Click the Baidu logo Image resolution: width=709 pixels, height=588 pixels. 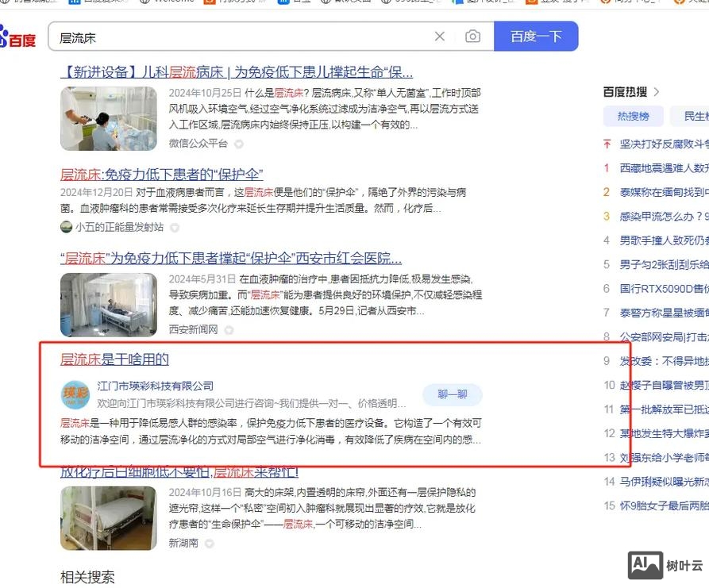coord(16,36)
